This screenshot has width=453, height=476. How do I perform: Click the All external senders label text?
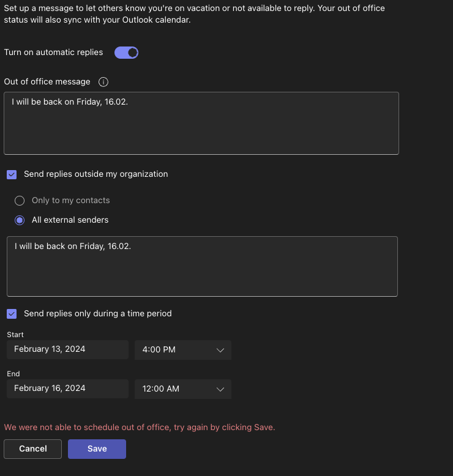(x=70, y=220)
